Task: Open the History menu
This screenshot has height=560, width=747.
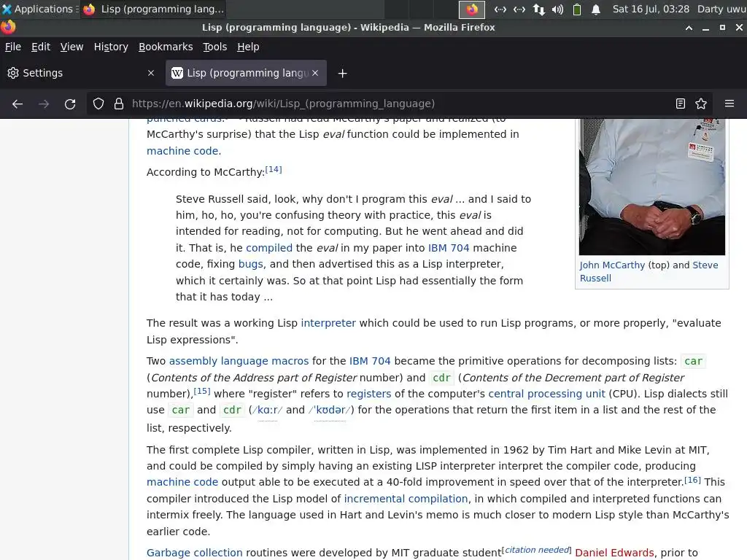Action: tap(111, 47)
